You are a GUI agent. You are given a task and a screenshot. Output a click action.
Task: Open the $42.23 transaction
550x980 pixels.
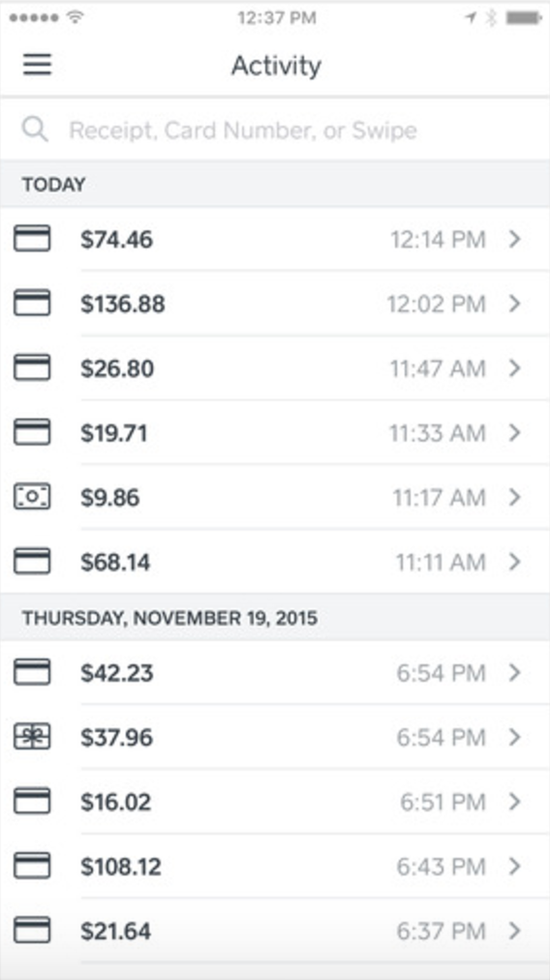click(275, 672)
